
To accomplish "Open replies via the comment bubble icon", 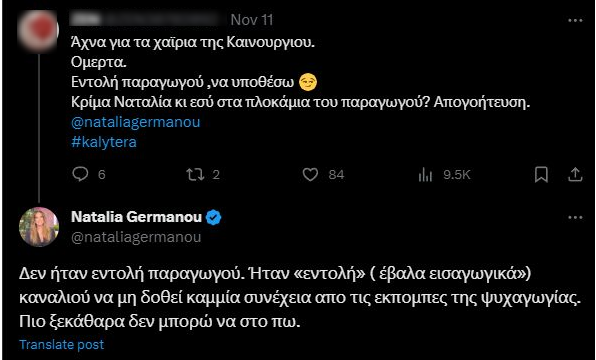I will [80, 174].
